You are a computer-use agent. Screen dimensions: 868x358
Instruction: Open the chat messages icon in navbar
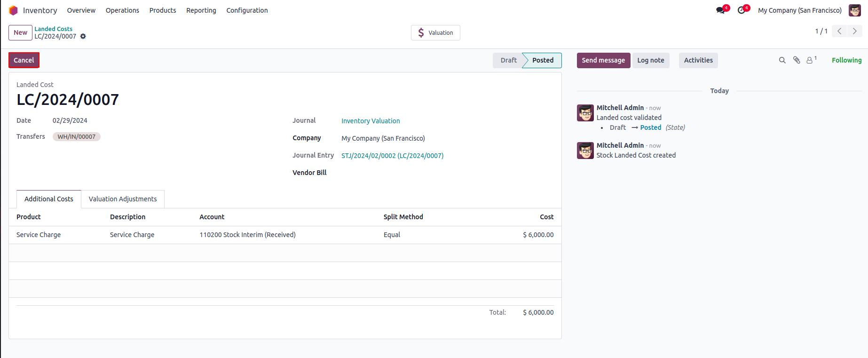pos(720,10)
